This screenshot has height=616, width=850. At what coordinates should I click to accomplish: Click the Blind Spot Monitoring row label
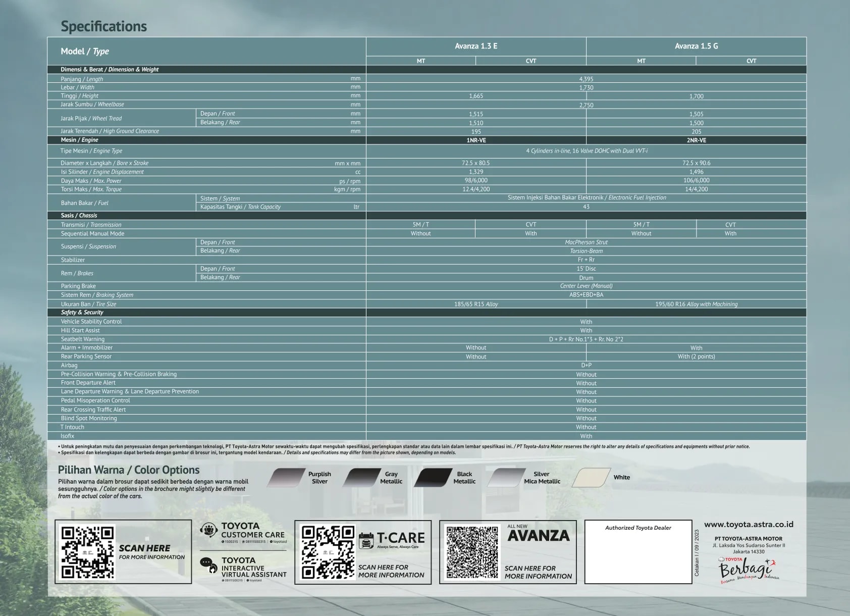[x=89, y=418]
